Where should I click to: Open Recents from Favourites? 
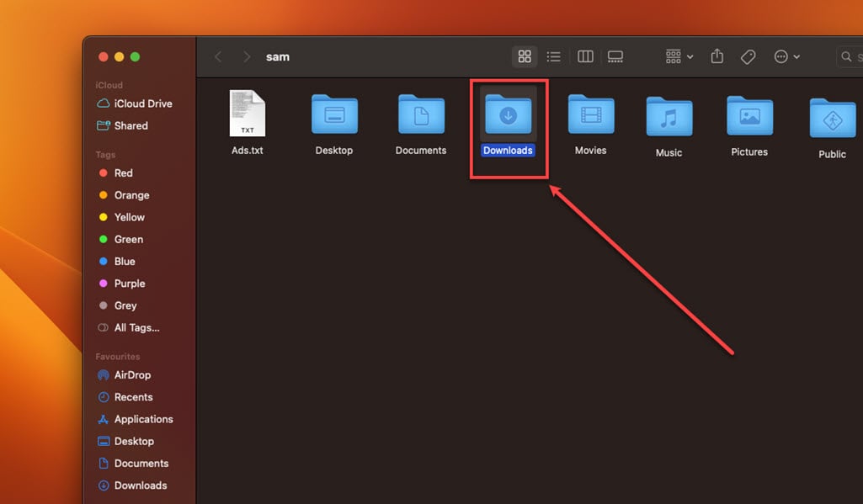[x=125, y=396]
